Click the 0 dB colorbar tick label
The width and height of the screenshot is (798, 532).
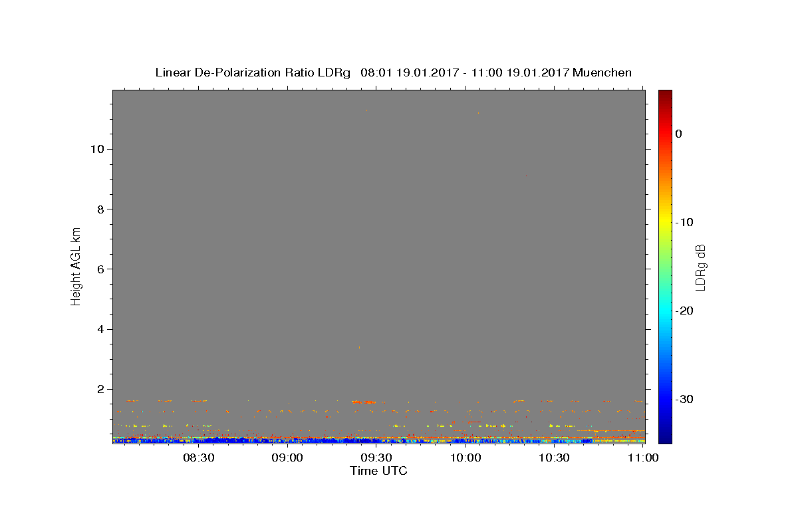pos(678,134)
